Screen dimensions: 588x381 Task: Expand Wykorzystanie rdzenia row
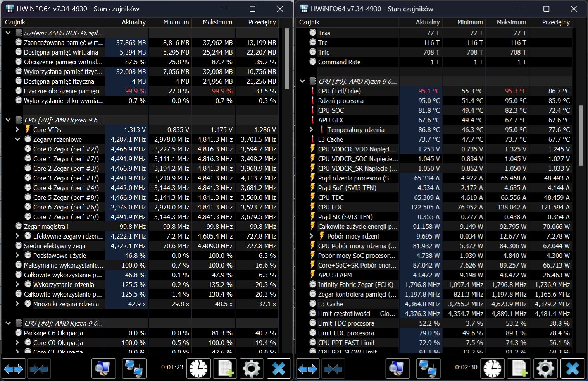(17, 285)
